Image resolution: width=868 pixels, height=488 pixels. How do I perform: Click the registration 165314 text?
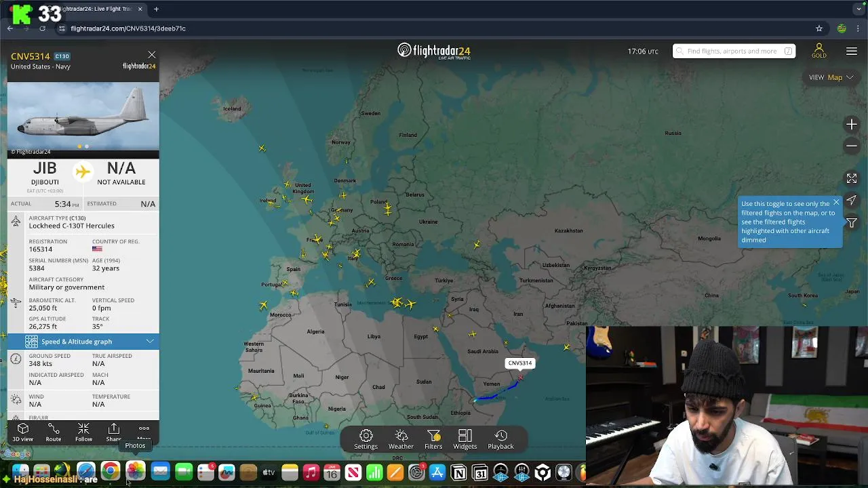coord(41,249)
